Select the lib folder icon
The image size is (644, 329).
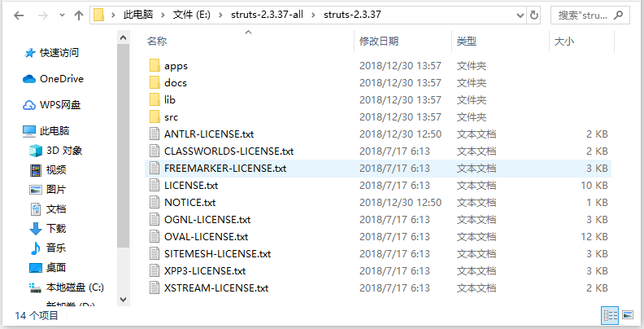click(154, 100)
